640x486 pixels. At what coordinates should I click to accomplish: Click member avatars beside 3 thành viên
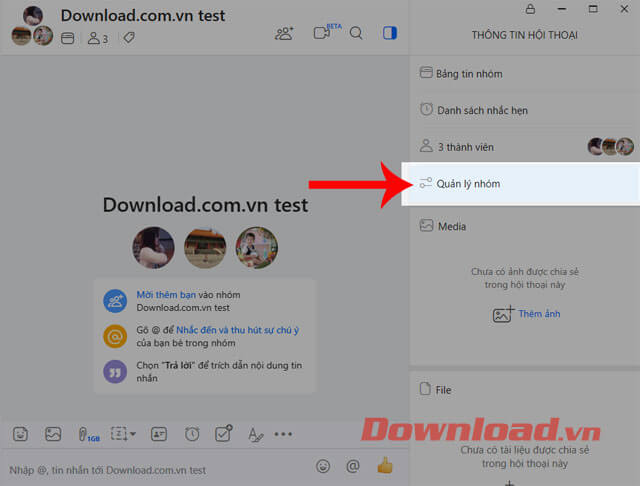tap(611, 146)
